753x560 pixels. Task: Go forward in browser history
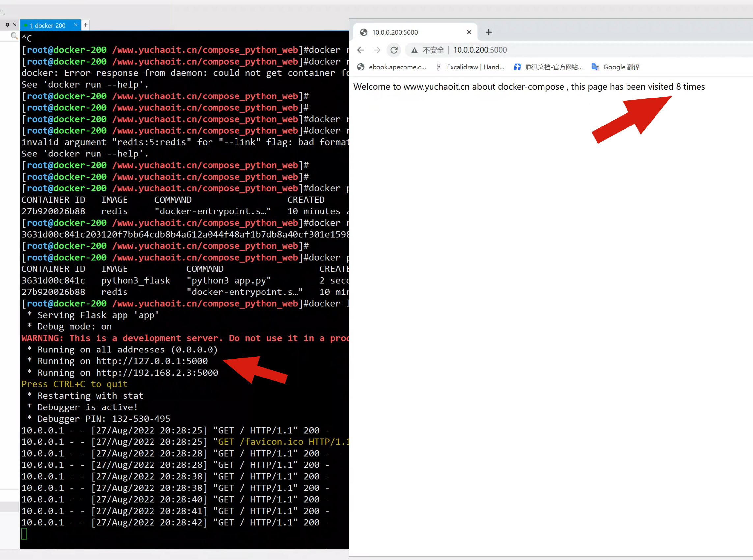pos(377,50)
